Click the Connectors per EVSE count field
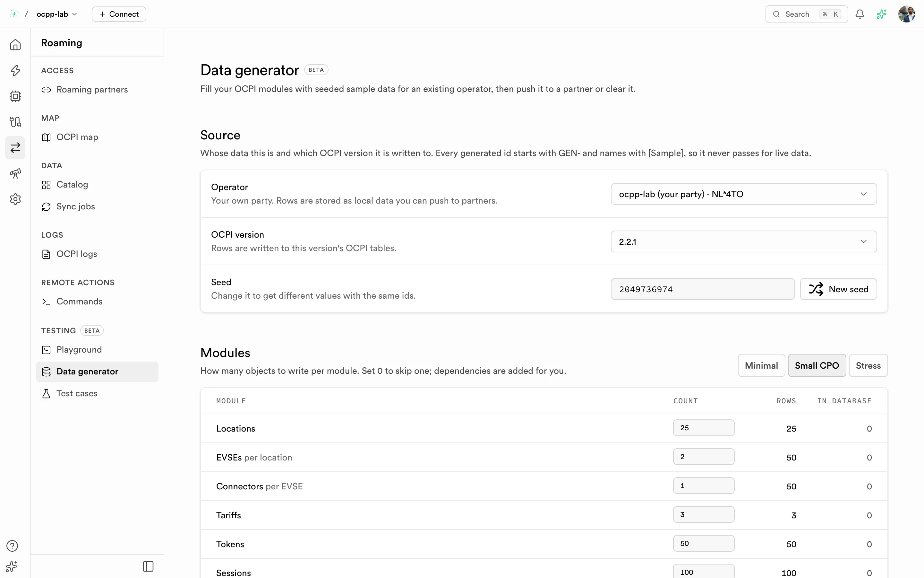924x578 pixels. point(703,486)
